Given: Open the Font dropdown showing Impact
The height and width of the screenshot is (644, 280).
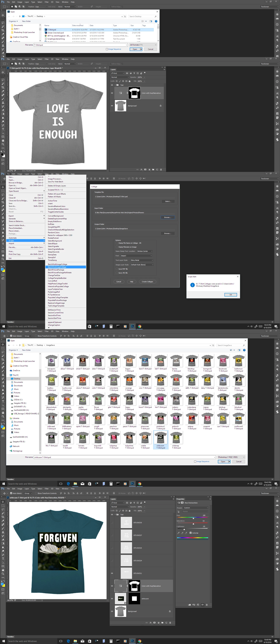Looking at the screenshot, I should pos(136,256).
